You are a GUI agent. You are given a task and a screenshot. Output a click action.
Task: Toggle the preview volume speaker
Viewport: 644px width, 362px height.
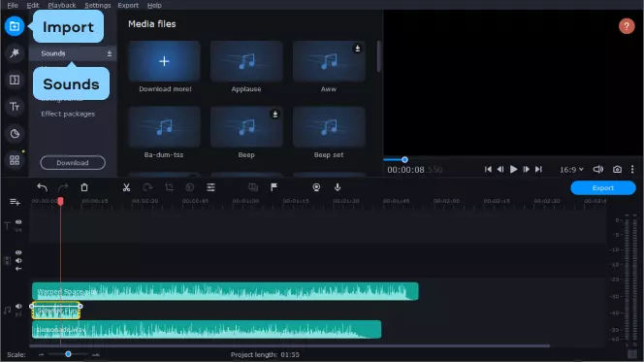(598, 169)
